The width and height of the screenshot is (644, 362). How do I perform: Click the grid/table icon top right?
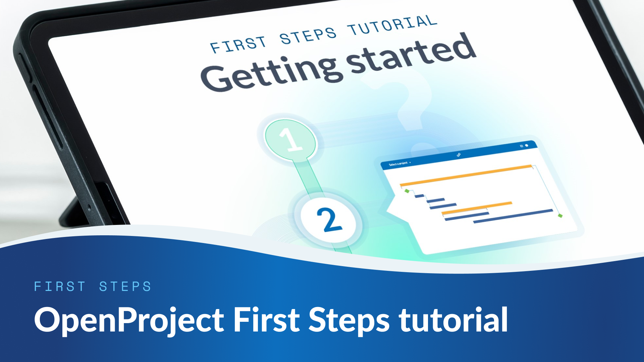pyautogui.click(x=527, y=147)
